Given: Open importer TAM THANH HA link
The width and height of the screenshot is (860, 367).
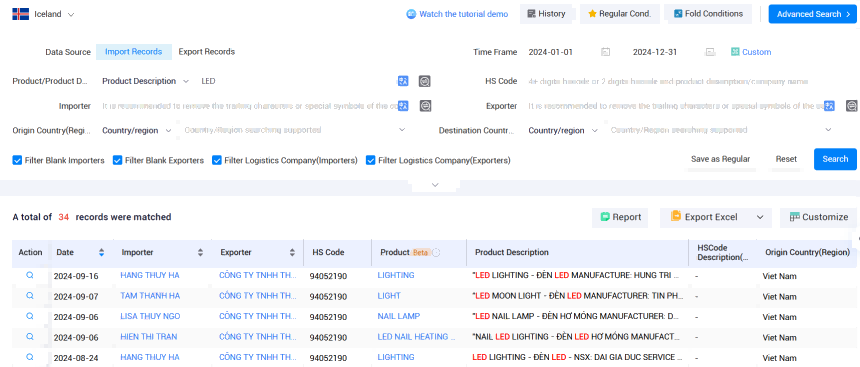Looking at the screenshot, I should pyautogui.click(x=150, y=296).
